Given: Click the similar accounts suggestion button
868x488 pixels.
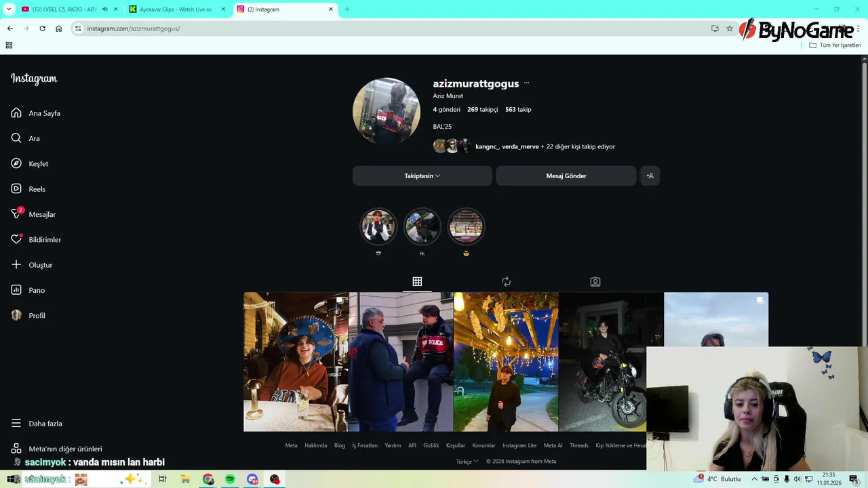Looking at the screenshot, I should (x=650, y=176).
